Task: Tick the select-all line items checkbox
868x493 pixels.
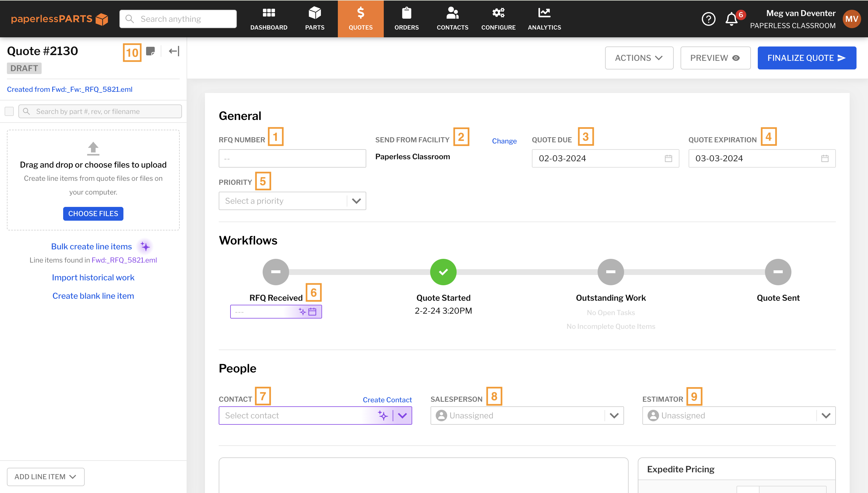Action: (9, 111)
